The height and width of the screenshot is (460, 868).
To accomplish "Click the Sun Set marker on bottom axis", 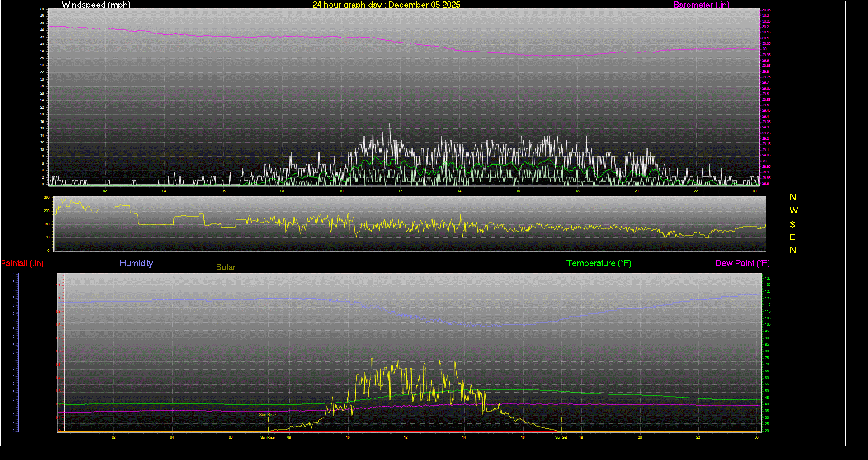I will click(561, 438).
